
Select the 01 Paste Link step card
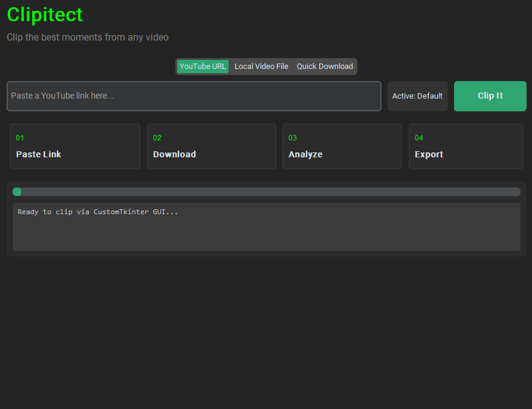point(74,146)
